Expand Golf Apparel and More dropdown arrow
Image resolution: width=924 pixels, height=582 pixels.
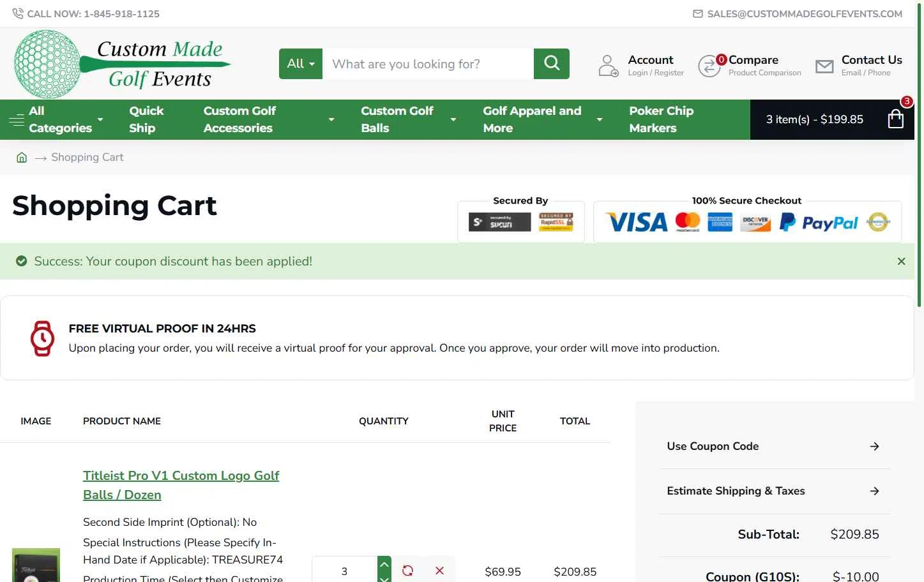click(x=600, y=119)
